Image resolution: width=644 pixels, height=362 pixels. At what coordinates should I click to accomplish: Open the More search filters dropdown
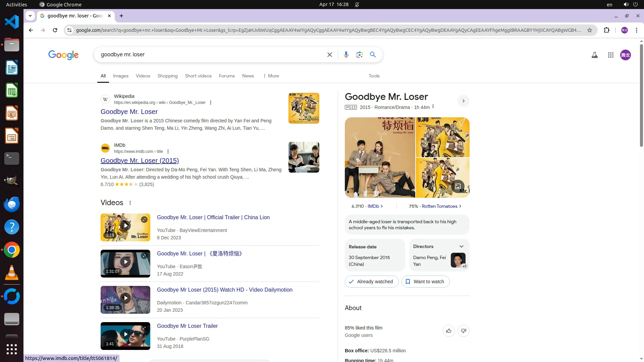click(x=271, y=76)
